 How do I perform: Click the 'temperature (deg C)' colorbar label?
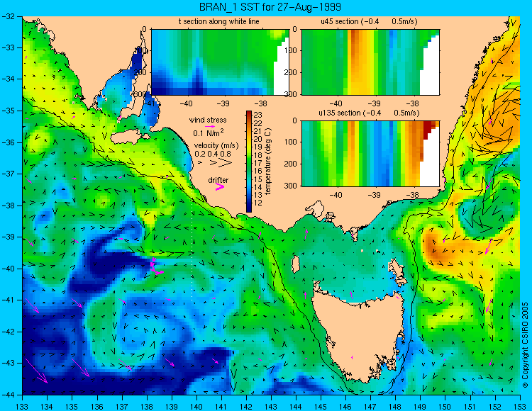tap(267, 162)
